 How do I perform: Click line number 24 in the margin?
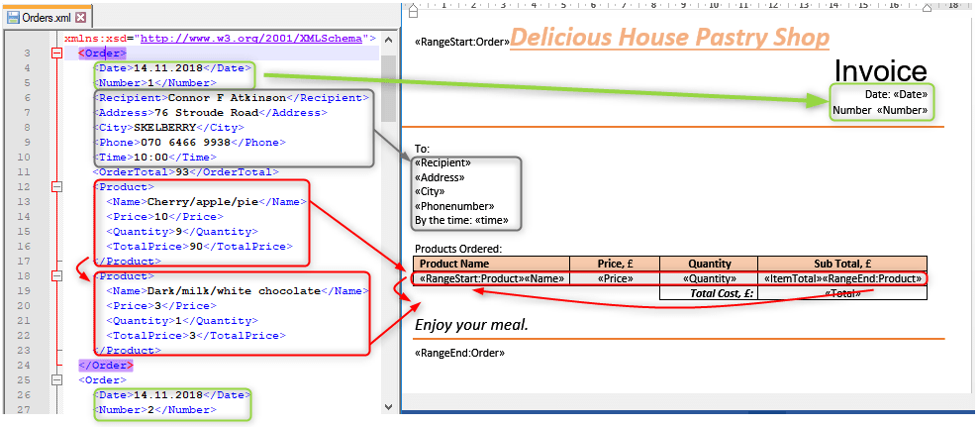coord(25,366)
